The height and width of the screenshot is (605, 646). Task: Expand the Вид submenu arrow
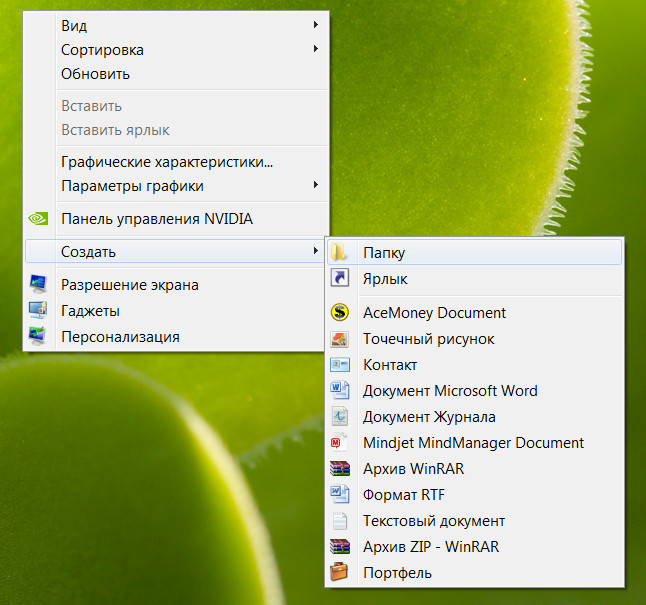point(316,25)
